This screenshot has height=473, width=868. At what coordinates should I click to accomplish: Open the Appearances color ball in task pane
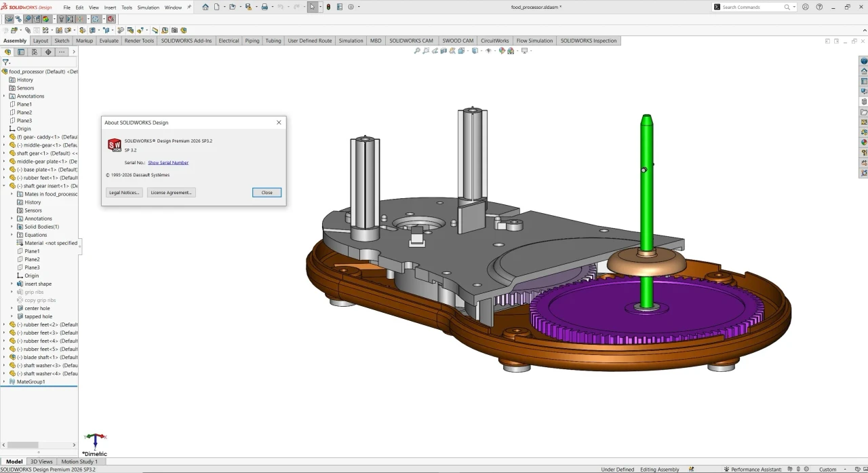point(864,143)
